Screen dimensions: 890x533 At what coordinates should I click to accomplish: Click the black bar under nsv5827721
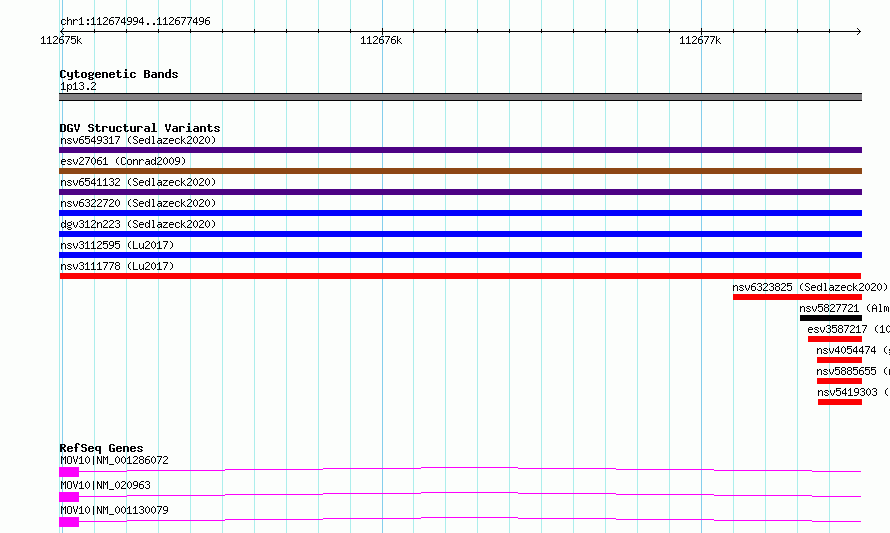pyautogui.click(x=831, y=318)
